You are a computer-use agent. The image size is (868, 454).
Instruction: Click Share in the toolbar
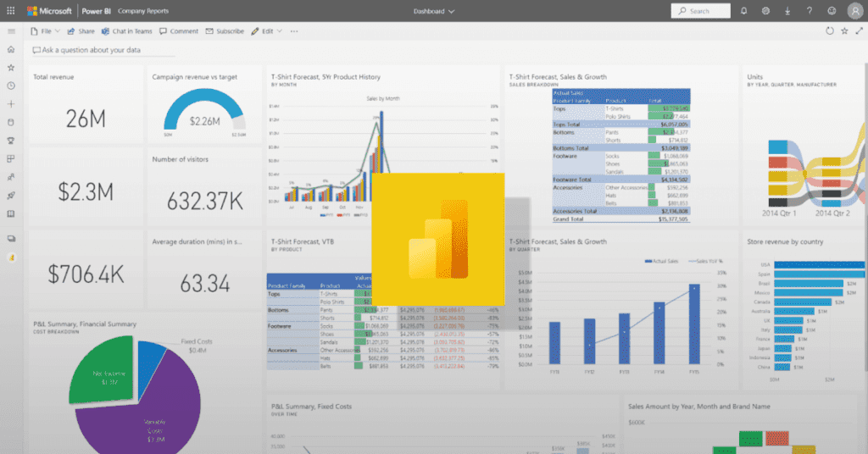(x=81, y=31)
